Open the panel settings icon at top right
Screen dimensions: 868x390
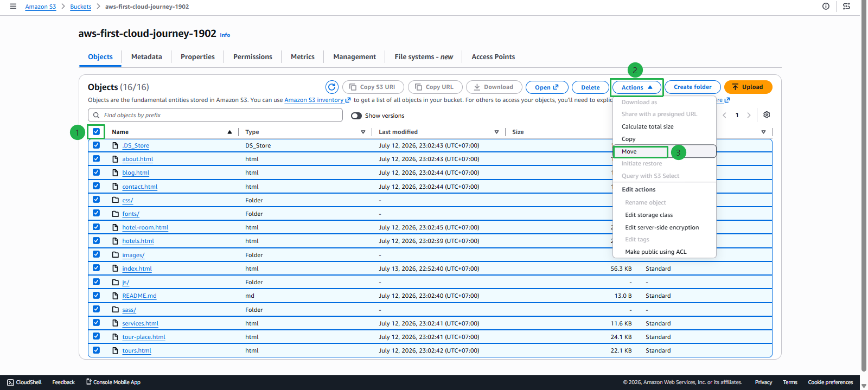(x=846, y=7)
